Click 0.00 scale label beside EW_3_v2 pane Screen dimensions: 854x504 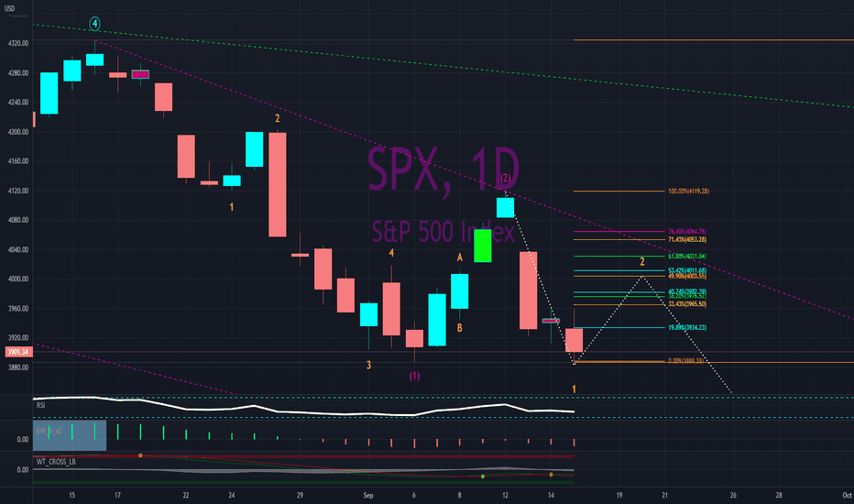(23, 439)
